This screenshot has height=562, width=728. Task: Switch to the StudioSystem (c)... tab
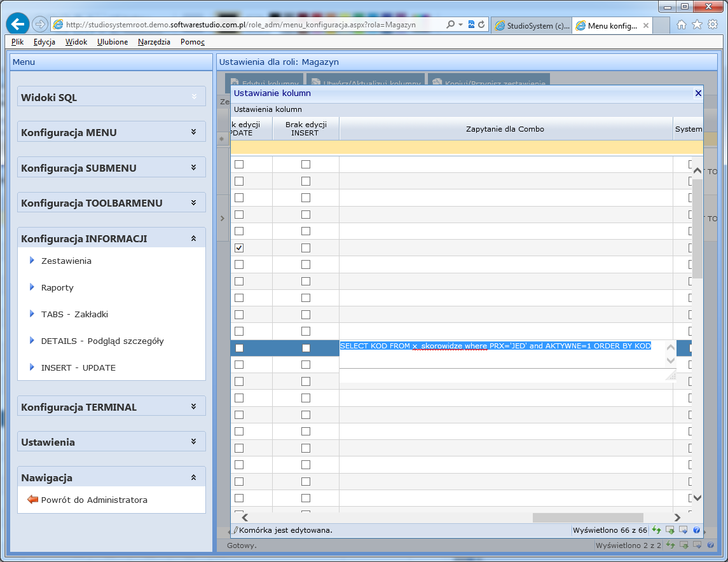point(532,25)
